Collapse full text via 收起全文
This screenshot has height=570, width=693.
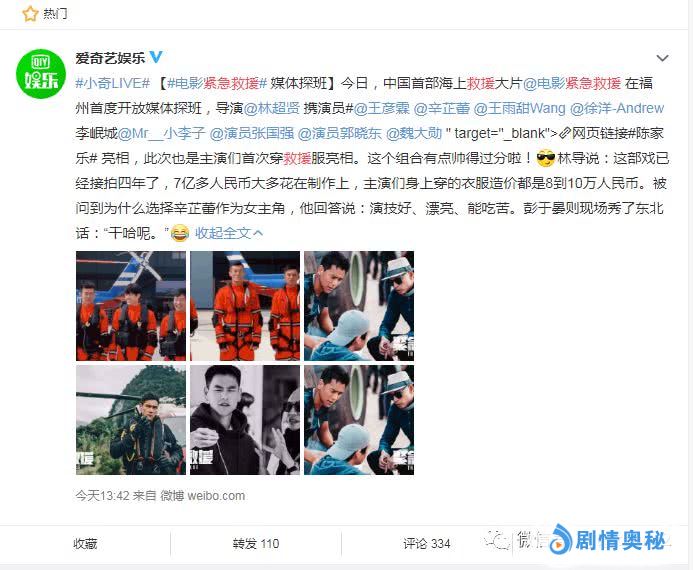229,233
